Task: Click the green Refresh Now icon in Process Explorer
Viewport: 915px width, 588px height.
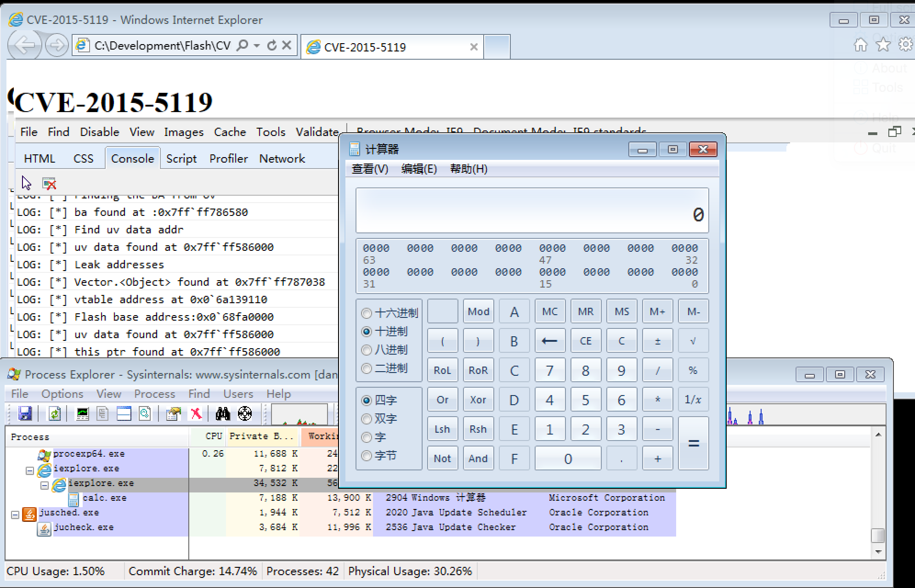Action: (55, 413)
